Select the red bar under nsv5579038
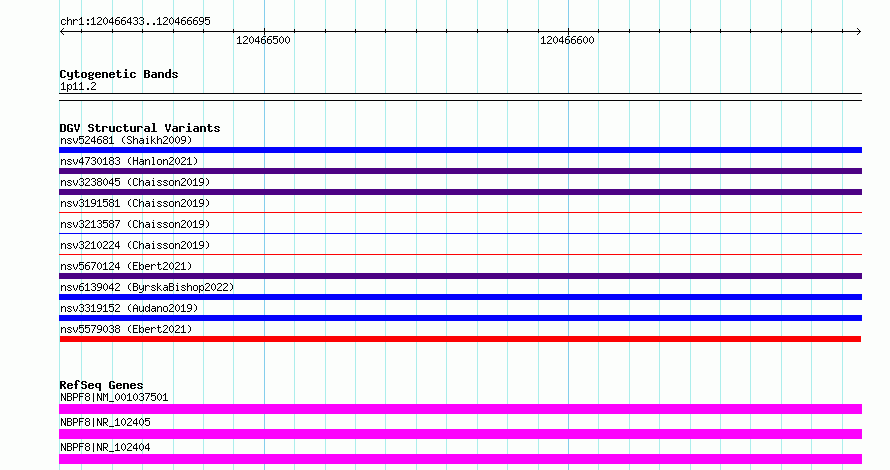Viewport: 890px width, 470px height. pos(460,339)
